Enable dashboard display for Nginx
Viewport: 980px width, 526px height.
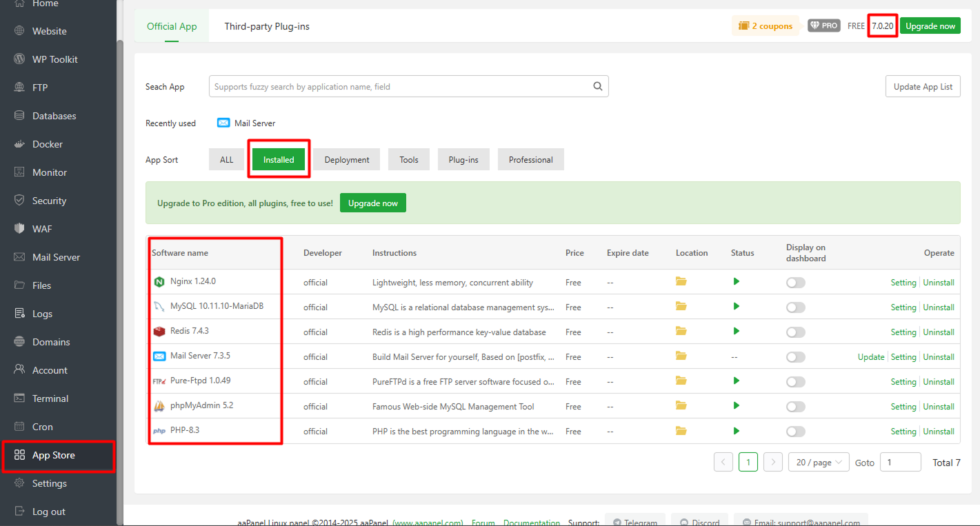pyautogui.click(x=795, y=282)
